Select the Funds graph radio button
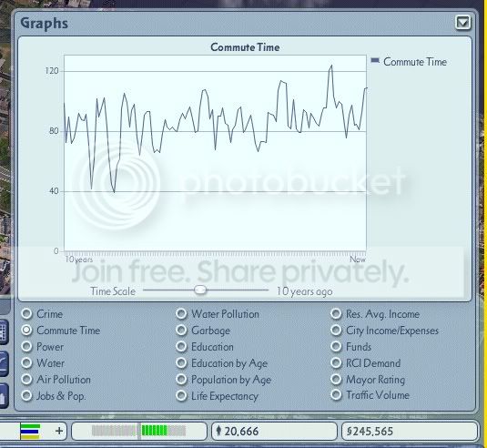The height and width of the screenshot is (448, 487). (336, 346)
